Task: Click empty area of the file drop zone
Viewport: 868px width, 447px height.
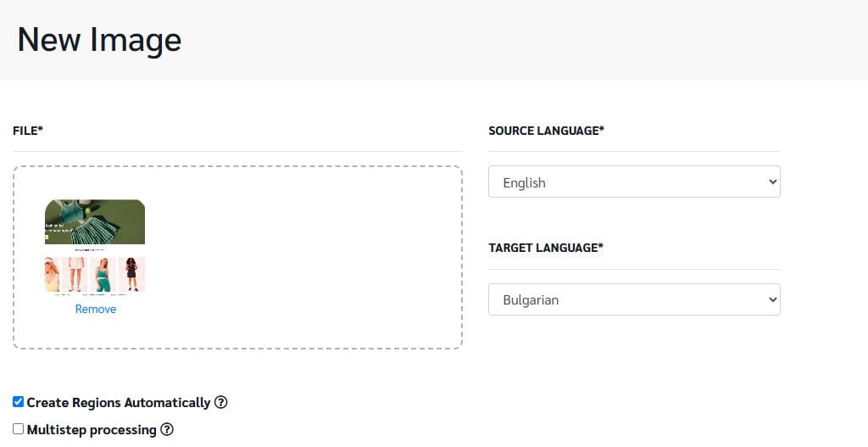Action: pos(322,254)
